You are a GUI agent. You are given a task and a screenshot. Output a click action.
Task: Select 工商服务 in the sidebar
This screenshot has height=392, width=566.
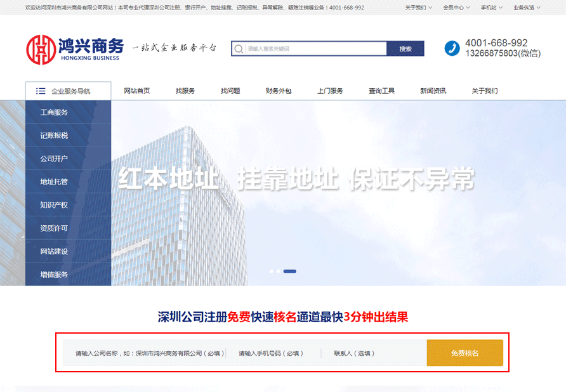(54, 112)
